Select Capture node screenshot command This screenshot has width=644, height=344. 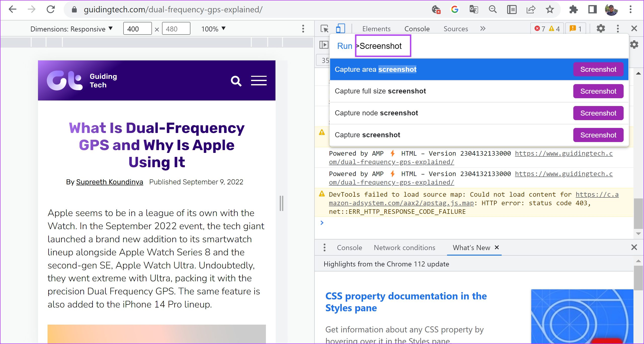(479, 113)
